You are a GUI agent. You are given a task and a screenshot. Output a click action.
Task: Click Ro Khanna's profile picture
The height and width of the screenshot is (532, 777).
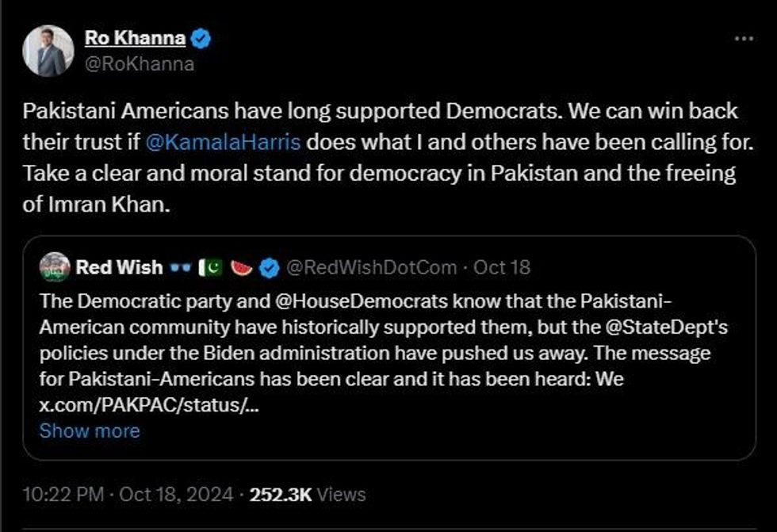point(48,51)
